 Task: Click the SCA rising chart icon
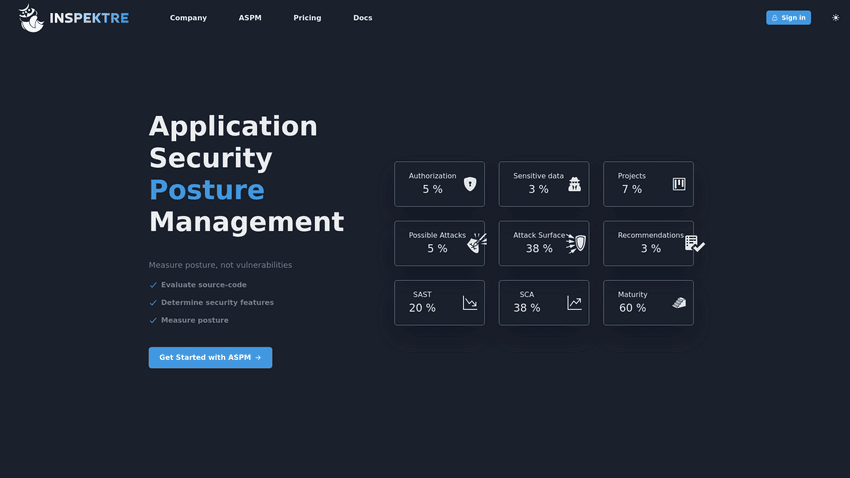click(x=574, y=302)
